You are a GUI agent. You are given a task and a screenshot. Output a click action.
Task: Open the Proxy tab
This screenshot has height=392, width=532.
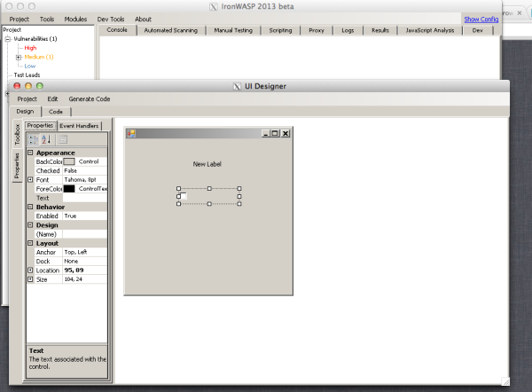pos(317,30)
